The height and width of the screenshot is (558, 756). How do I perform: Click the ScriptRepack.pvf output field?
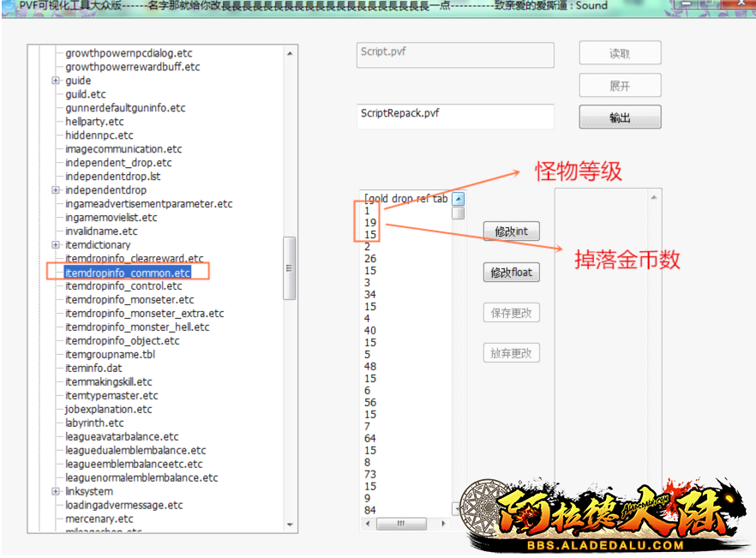(454, 115)
